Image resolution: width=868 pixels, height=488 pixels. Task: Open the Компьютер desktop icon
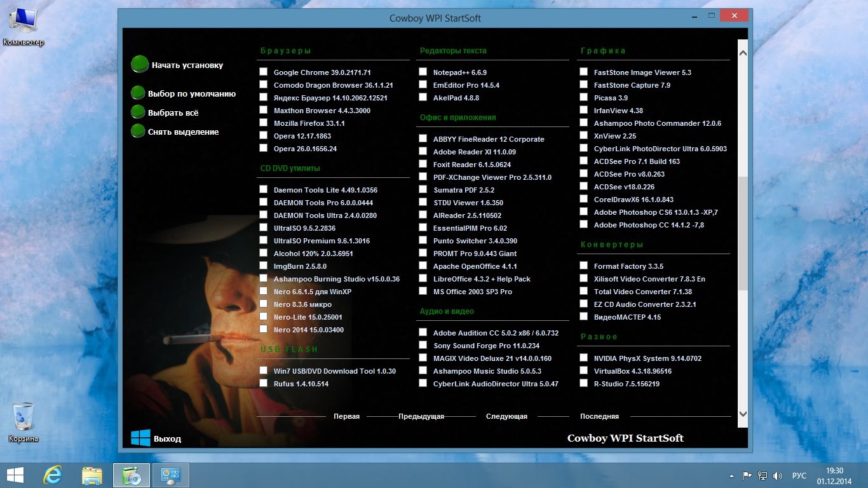point(24,27)
